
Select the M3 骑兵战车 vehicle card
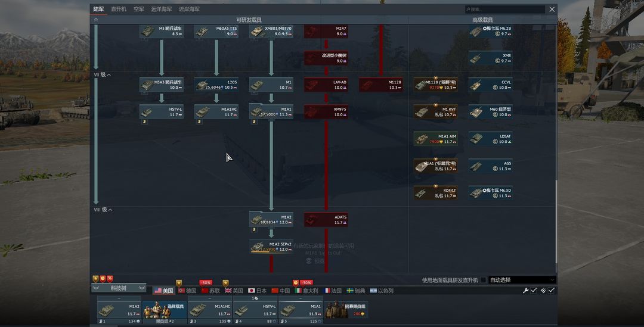point(162,31)
